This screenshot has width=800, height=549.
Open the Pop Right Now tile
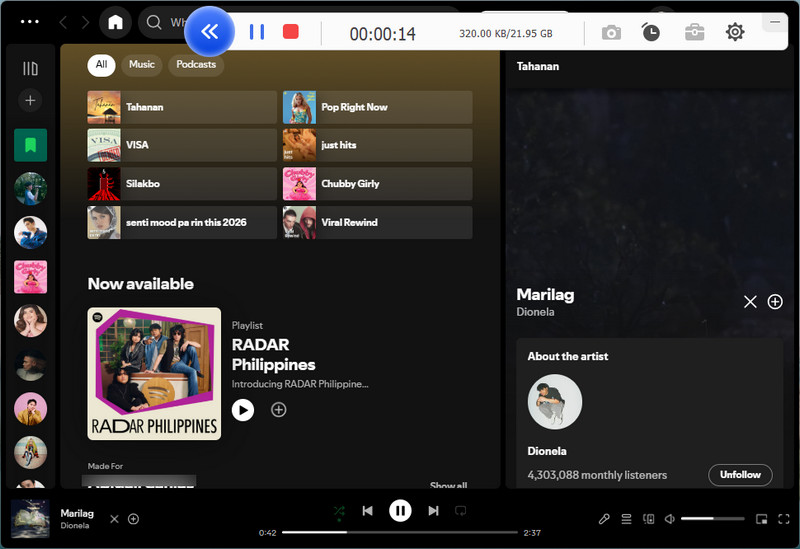(x=378, y=107)
